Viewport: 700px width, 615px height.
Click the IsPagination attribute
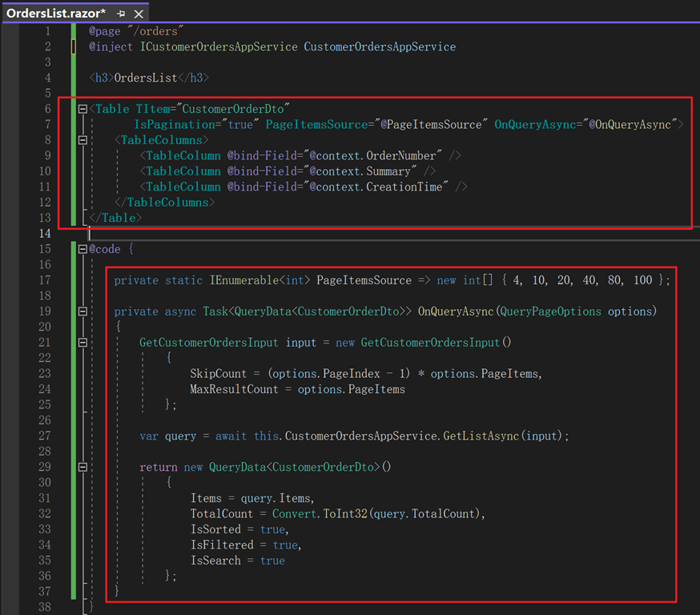point(175,124)
